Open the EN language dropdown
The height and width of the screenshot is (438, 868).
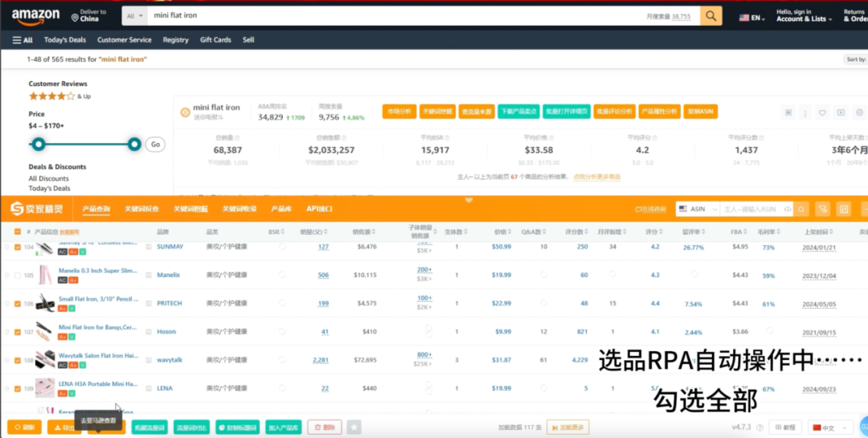point(751,18)
